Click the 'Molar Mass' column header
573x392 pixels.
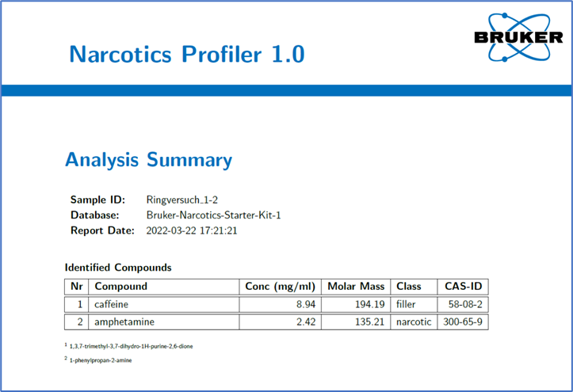tap(356, 287)
